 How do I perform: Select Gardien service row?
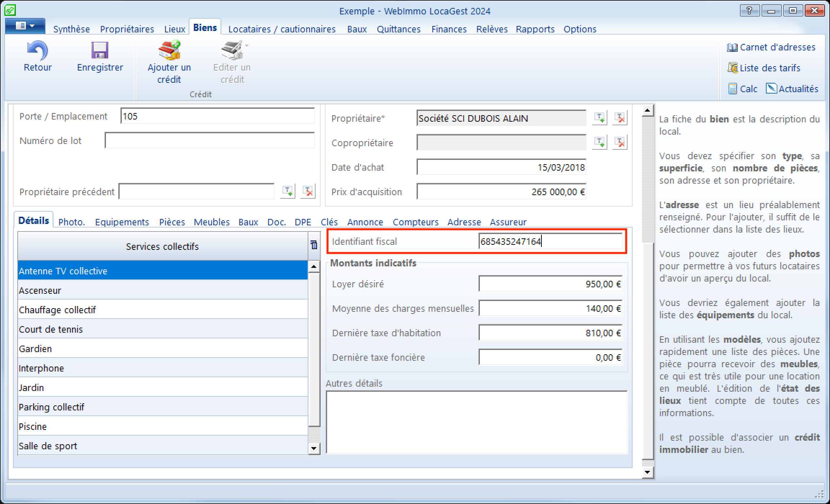click(x=163, y=348)
